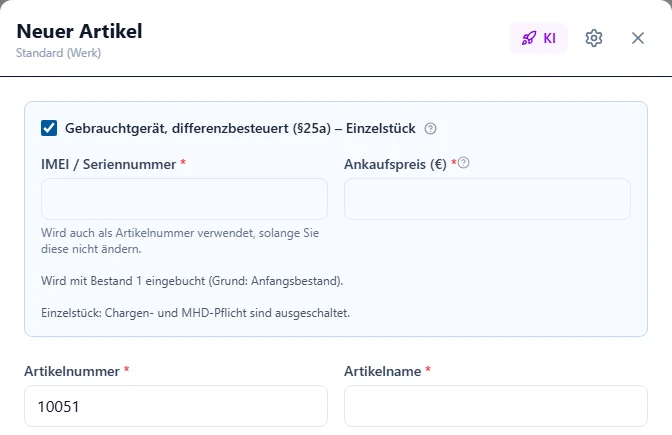Uncheck the Gebrauchtgerät differenzbesteuert checkbox
672x435 pixels.
pyautogui.click(x=49, y=128)
